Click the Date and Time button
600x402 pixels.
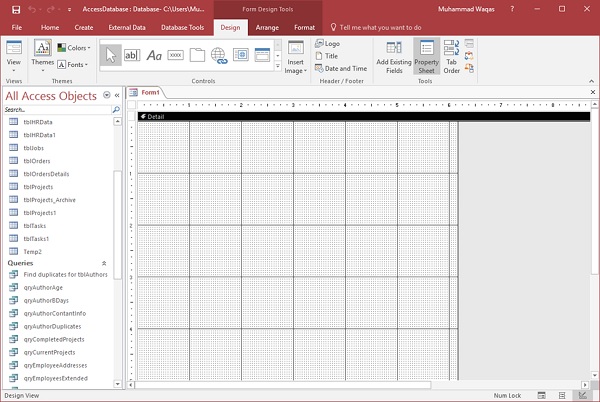pos(340,68)
